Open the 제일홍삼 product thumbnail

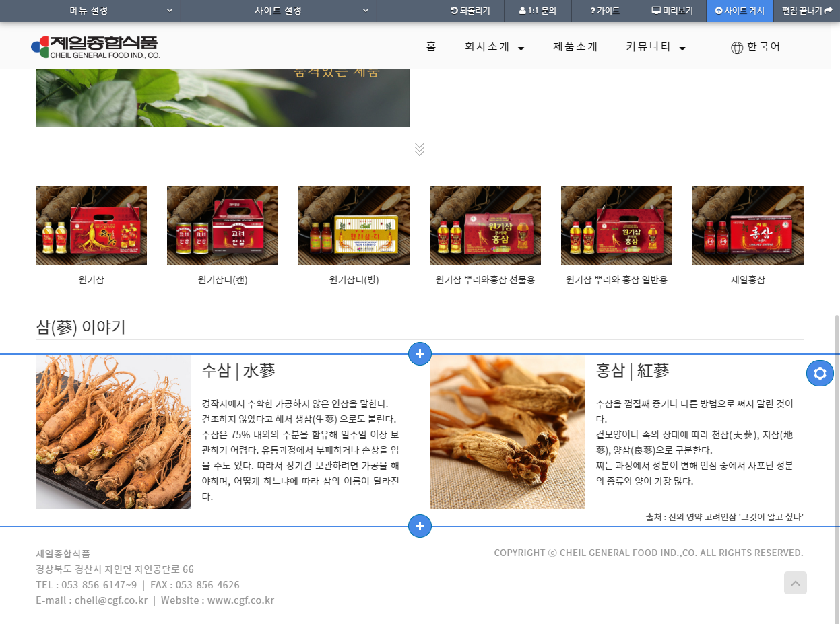[x=748, y=226]
